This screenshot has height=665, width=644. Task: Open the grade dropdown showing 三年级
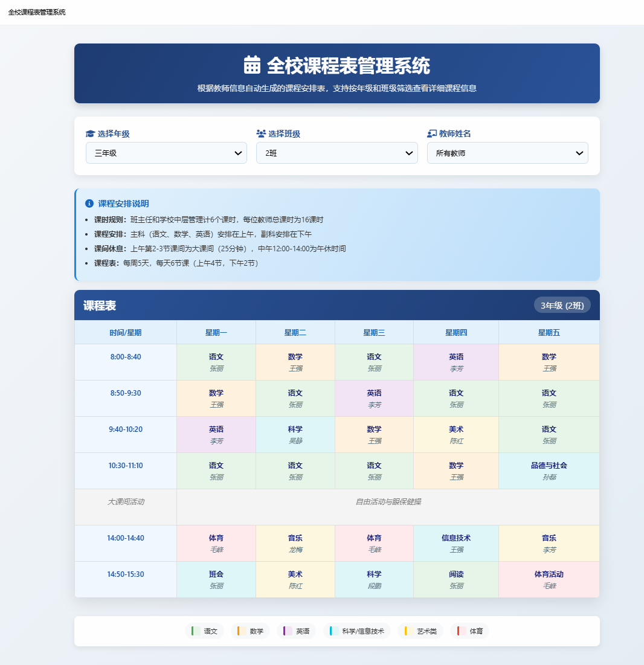[x=166, y=153]
